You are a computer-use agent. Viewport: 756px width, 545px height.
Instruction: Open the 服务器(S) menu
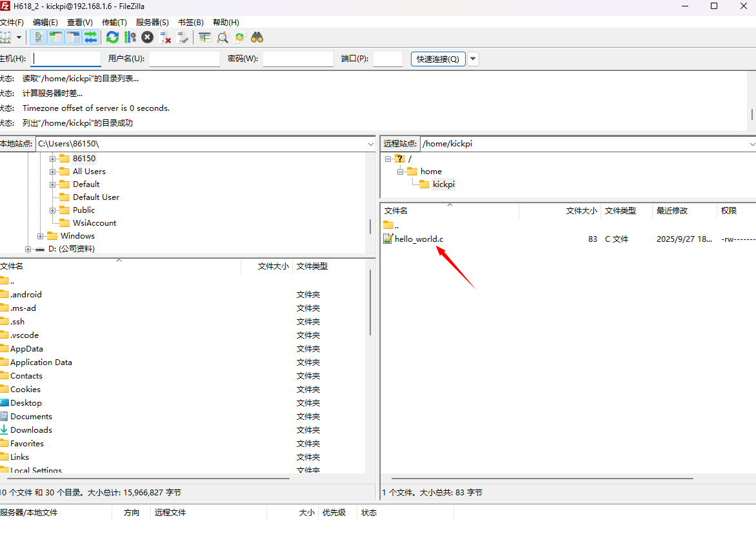152,22
